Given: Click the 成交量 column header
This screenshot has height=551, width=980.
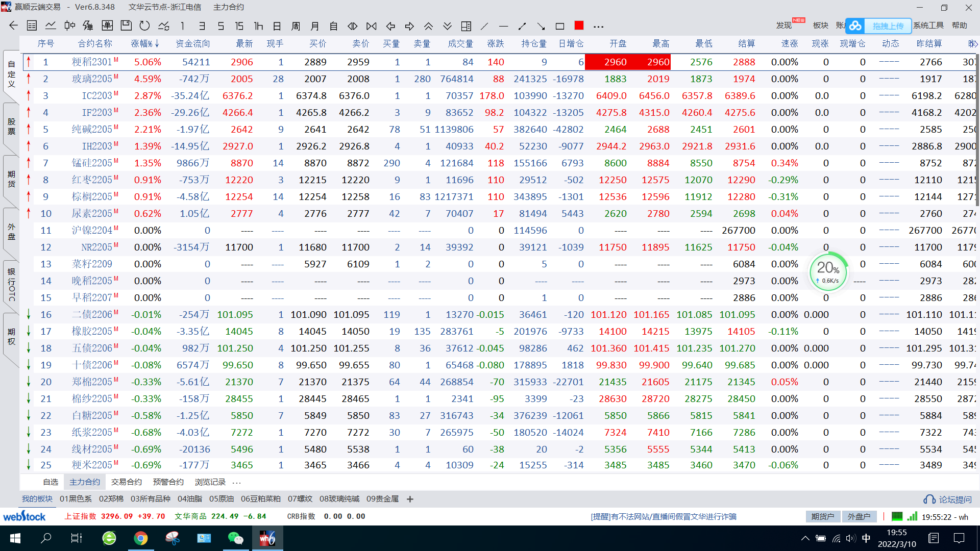Looking at the screenshot, I should click(460, 43).
